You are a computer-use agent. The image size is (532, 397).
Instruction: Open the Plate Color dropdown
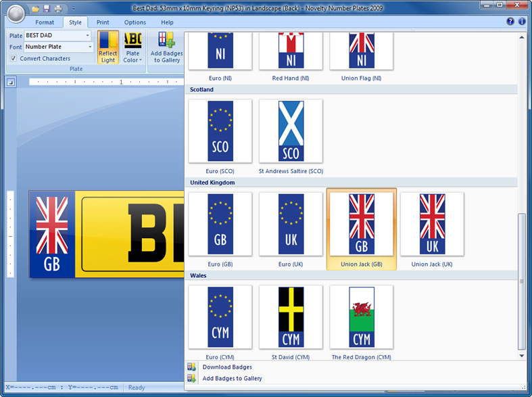click(x=132, y=47)
